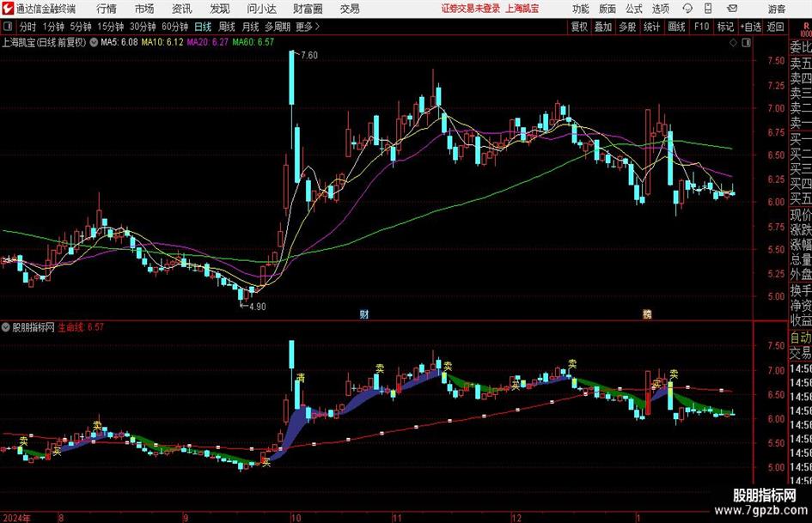
Task: Click the 复权 toolbar button
Action: (579, 27)
